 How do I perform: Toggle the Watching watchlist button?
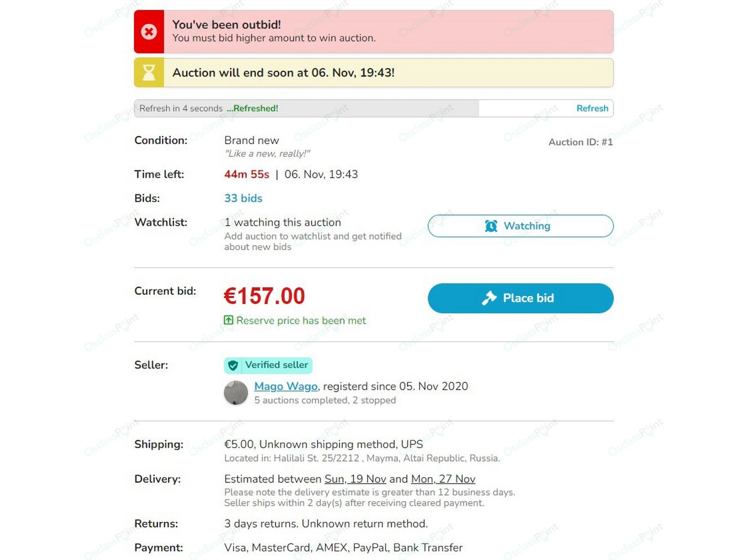[521, 226]
